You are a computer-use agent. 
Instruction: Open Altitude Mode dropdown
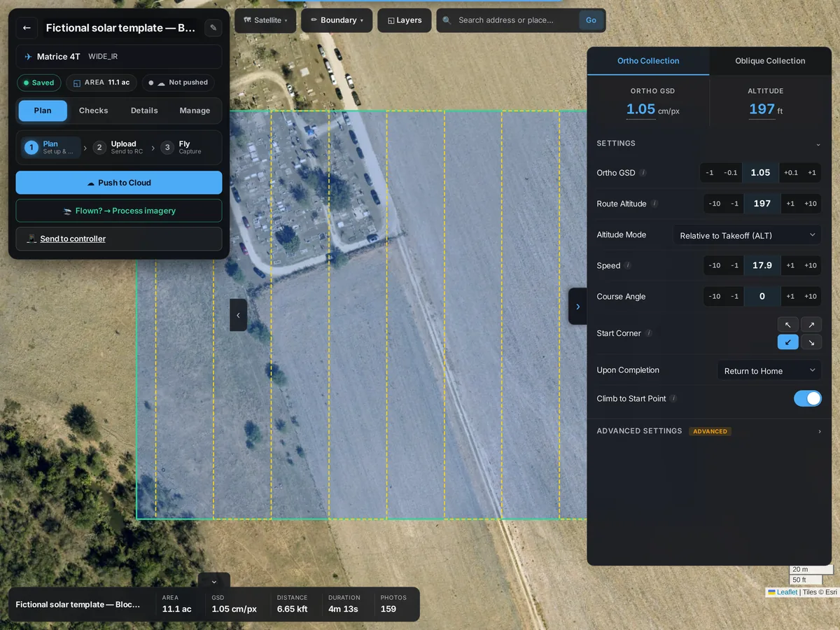coord(747,235)
